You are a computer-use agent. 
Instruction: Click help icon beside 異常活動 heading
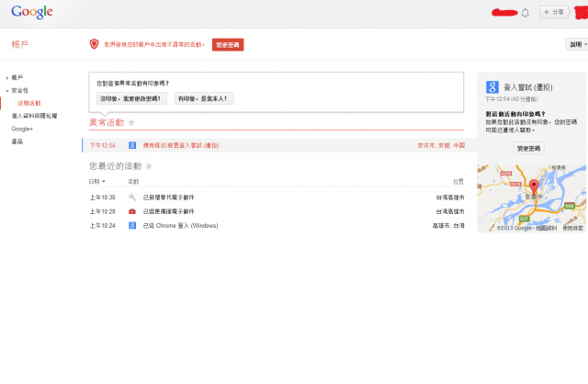pos(131,122)
